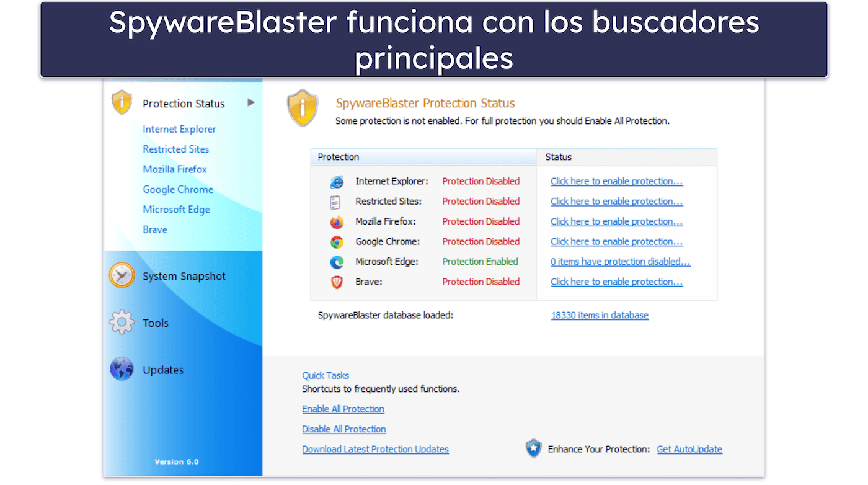Viewport: 868px width, 485px height.
Task: Click 'Google Chrome:' label in table
Action: point(387,241)
